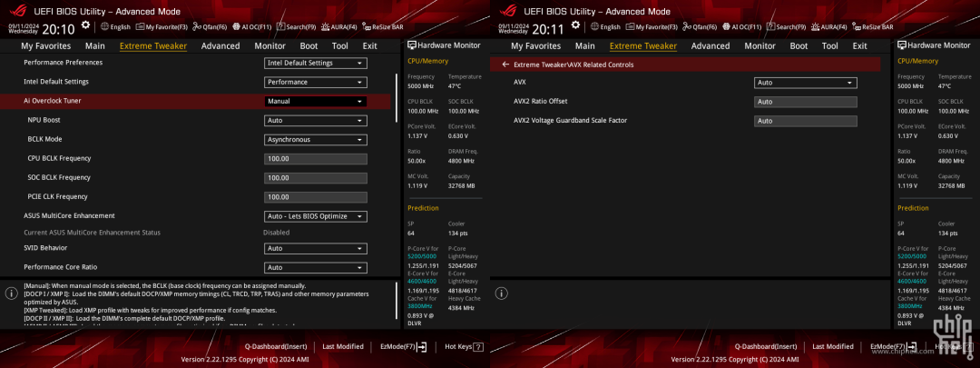Select the NPU Boost setting label
980x368 pixels.
pos(44,120)
